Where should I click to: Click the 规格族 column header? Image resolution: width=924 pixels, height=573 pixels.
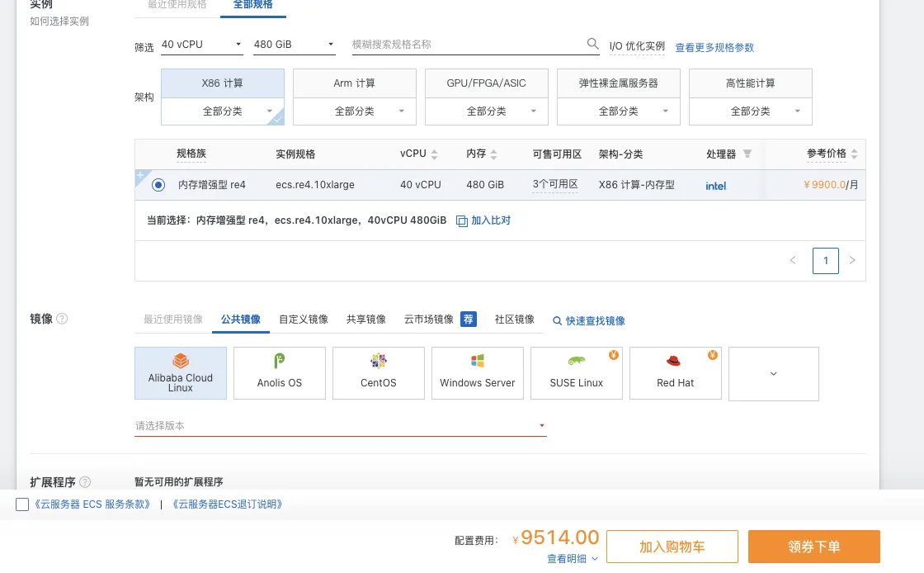coord(191,154)
